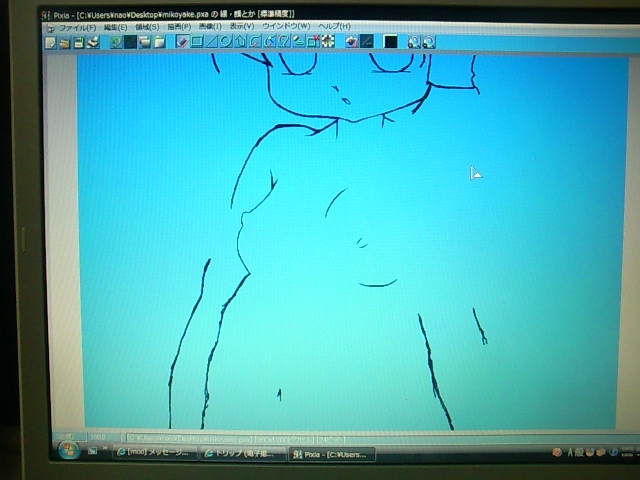Open the 領域(S) menu
Viewport: 640px width, 480px height.
tap(147, 27)
